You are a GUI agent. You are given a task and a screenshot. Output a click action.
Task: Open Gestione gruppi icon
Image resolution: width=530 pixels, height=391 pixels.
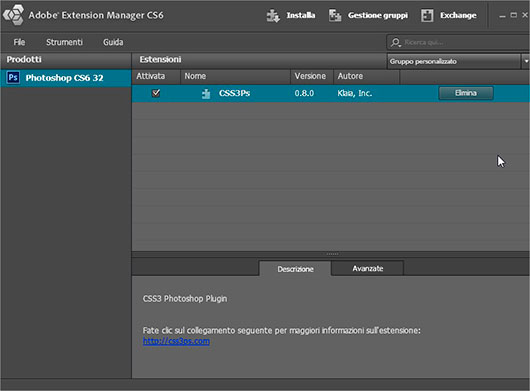click(335, 16)
